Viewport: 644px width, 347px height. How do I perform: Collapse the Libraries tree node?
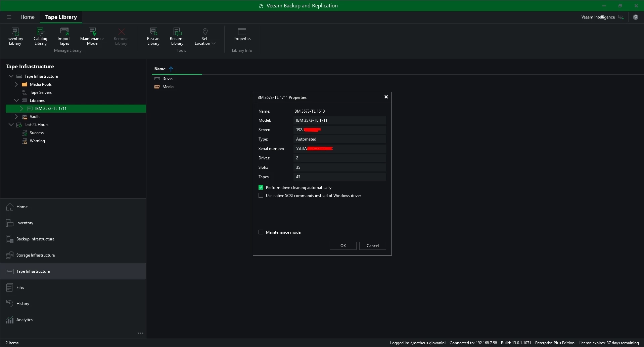(16, 101)
